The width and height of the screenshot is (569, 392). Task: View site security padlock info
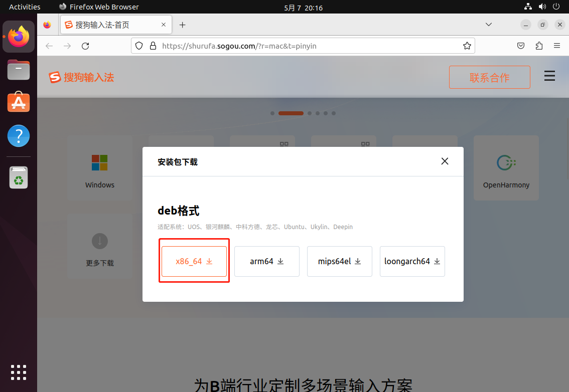(x=153, y=46)
